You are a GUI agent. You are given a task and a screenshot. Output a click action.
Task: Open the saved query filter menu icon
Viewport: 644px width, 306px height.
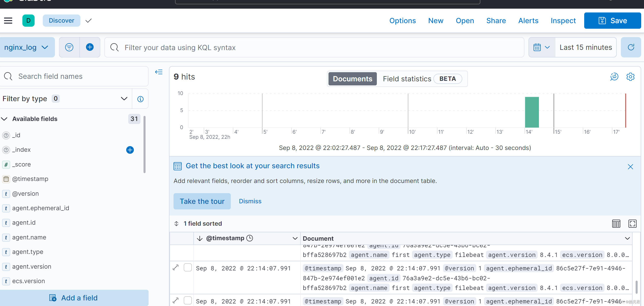tap(69, 47)
